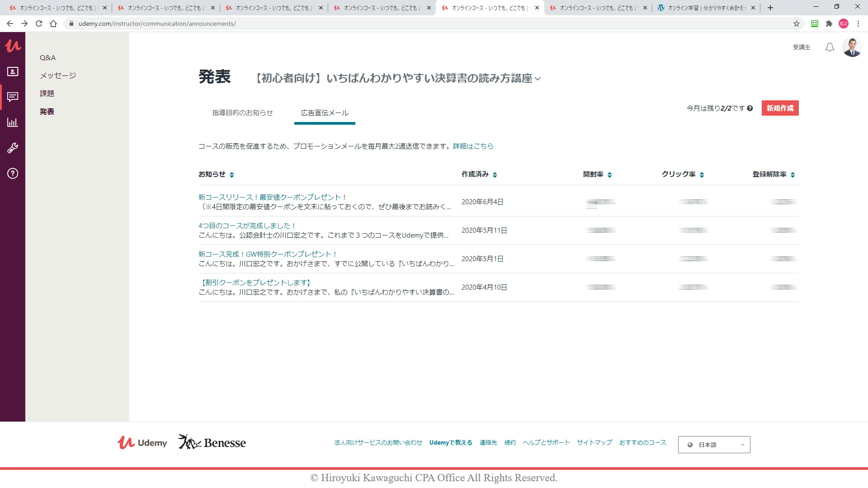Click the Udemy logo in the sidebar
This screenshot has width=868, height=488.
[x=13, y=46]
